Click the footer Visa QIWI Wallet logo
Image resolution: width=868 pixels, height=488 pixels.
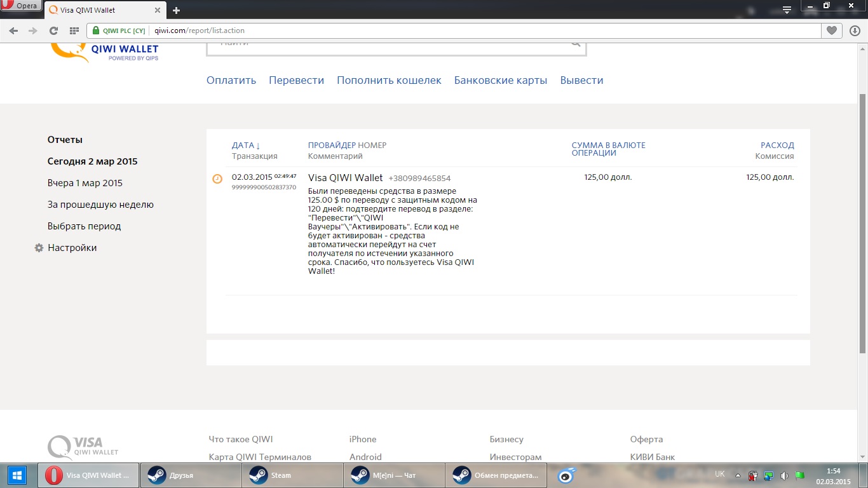83,447
